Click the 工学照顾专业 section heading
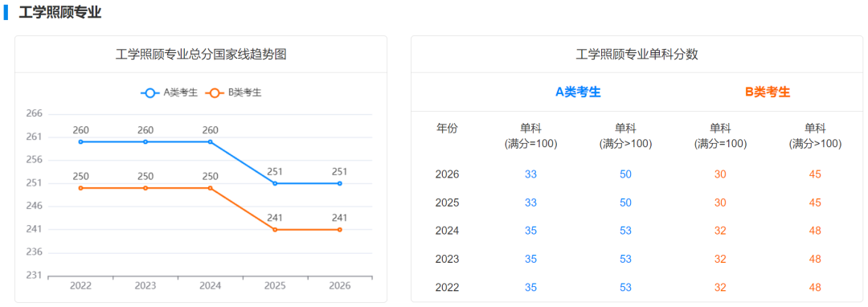Screen dimensions: 868x307 click(x=59, y=13)
